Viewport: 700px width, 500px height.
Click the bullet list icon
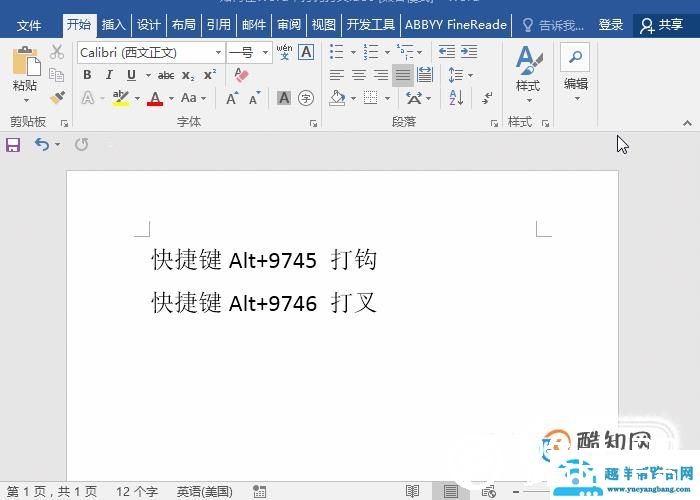[337, 52]
